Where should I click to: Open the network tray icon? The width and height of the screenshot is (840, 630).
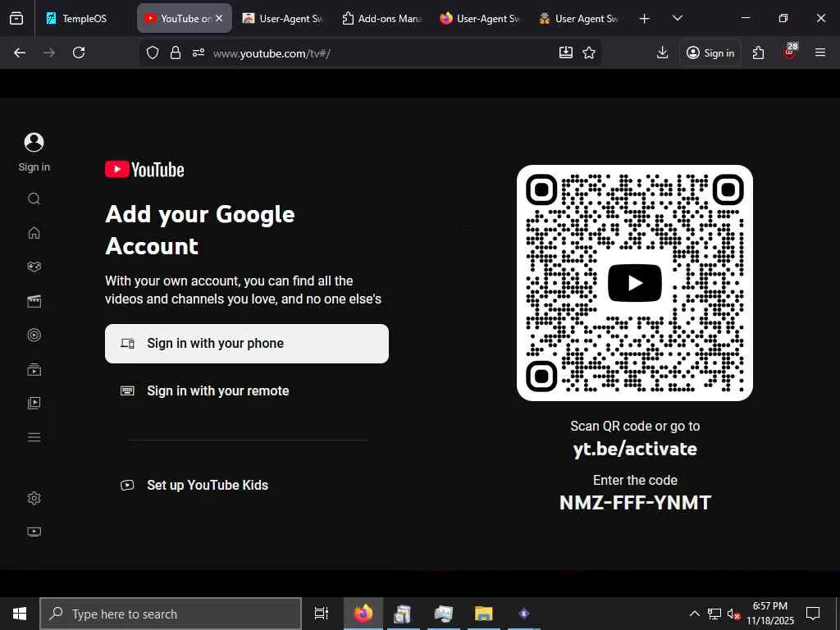(x=714, y=614)
